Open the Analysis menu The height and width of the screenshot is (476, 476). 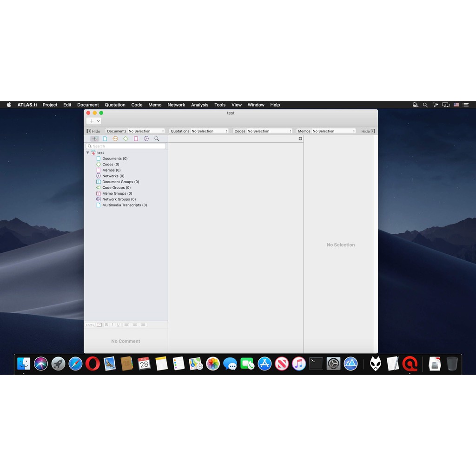[x=199, y=105]
